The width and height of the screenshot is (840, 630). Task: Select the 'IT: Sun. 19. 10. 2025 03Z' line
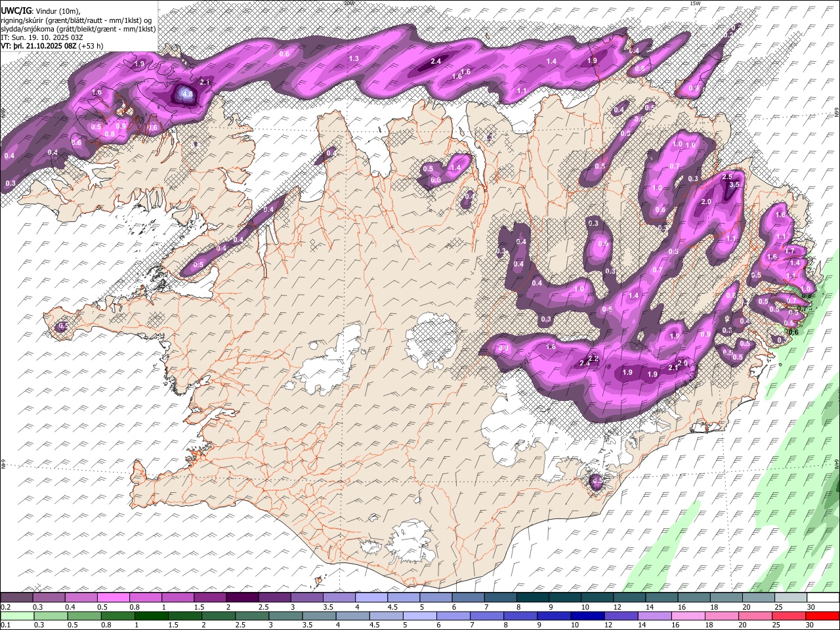(42, 37)
